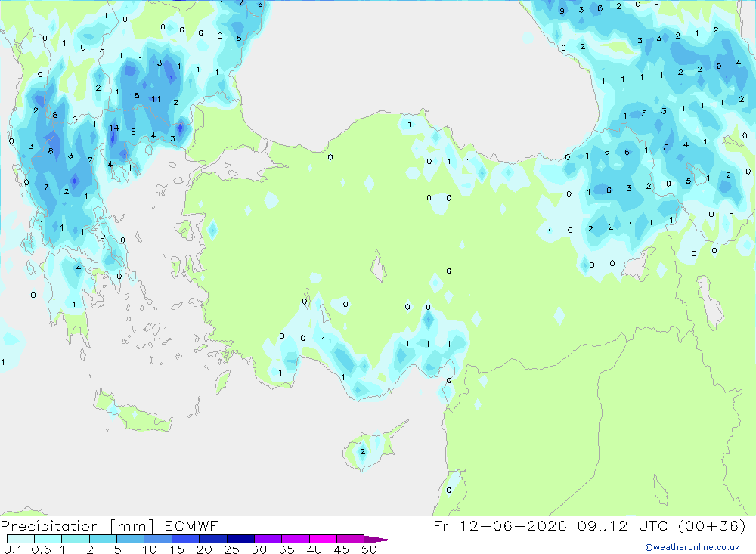Screen dimensions: 756x554
Task: Click the "0.5" legend scale label
Action: pyautogui.click(x=41, y=549)
